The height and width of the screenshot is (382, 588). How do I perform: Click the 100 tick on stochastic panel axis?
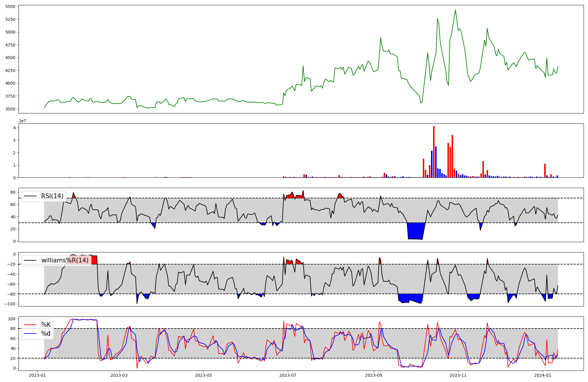[12, 319]
